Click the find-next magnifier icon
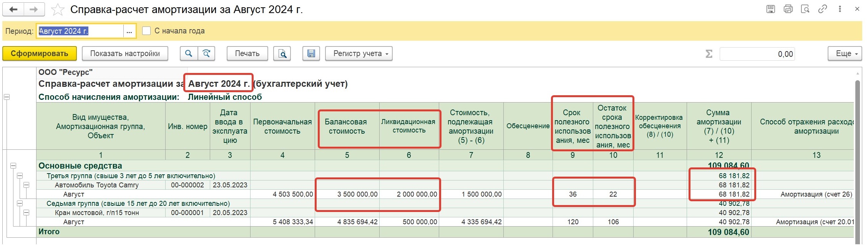868x245 pixels. 206,53
